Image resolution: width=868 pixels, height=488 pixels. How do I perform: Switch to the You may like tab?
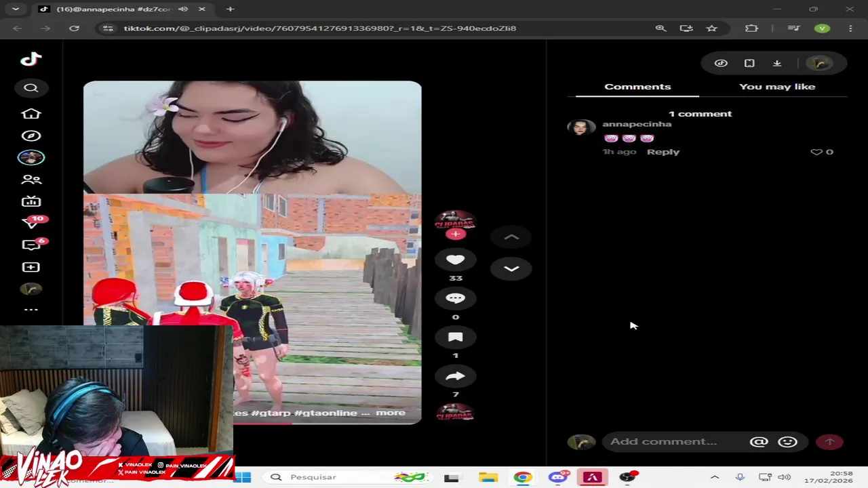tap(777, 87)
